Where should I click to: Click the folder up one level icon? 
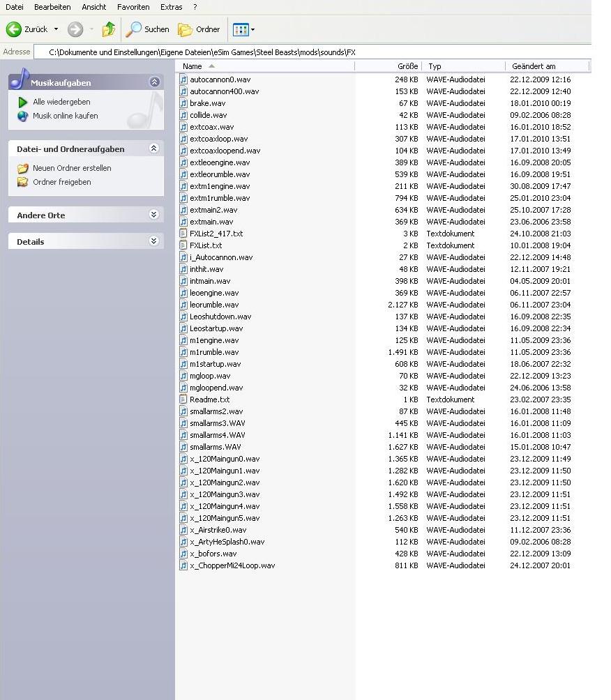(x=108, y=29)
